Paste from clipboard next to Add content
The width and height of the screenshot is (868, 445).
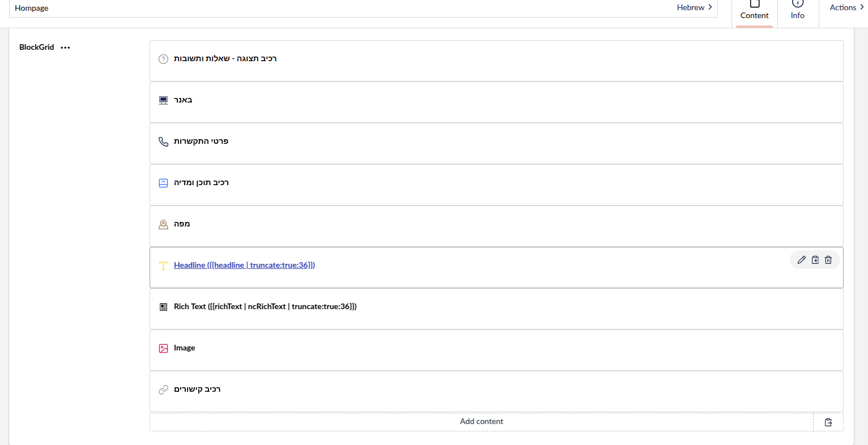[x=828, y=422]
